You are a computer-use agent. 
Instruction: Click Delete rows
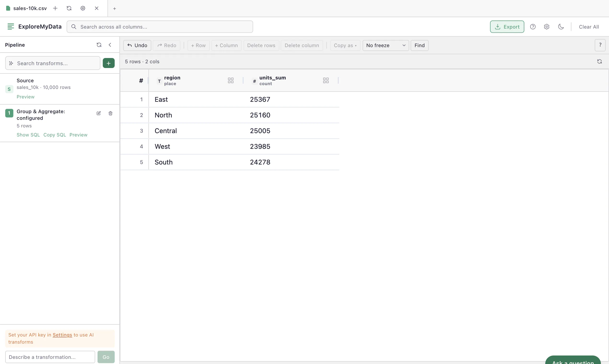(261, 45)
